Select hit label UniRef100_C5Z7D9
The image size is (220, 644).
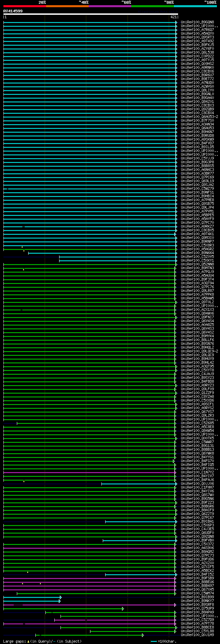coord(197,620)
